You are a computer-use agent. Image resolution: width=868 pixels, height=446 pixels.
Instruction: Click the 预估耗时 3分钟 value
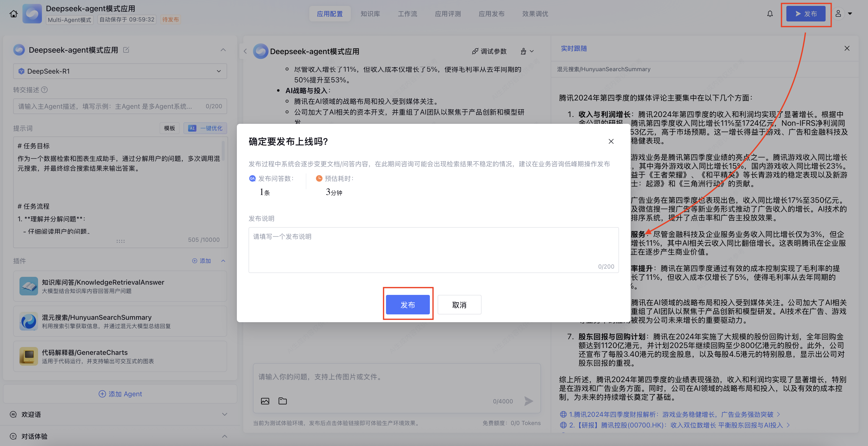[x=334, y=192]
